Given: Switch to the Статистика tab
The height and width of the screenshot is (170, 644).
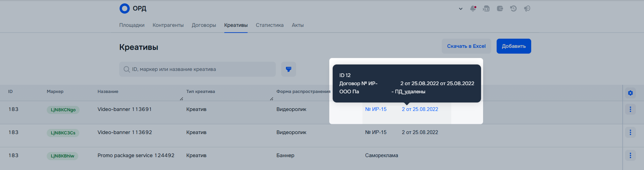Looking at the screenshot, I should (x=270, y=25).
